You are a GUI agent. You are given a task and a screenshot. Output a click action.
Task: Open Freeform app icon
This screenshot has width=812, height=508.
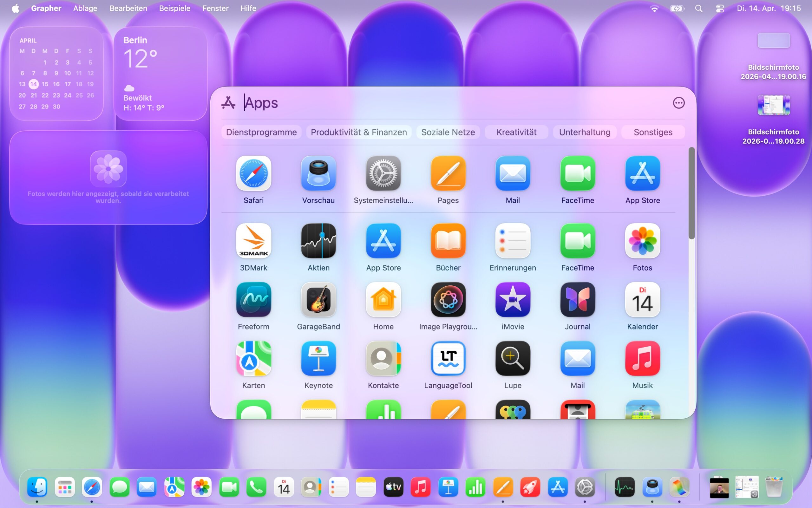pyautogui.click(x=253, y=300)
